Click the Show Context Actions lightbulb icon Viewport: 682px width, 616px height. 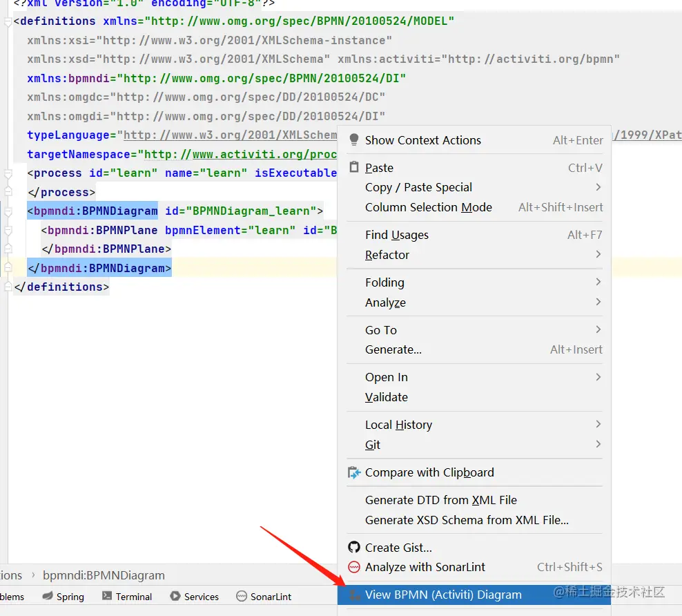[x=354, y=139]
